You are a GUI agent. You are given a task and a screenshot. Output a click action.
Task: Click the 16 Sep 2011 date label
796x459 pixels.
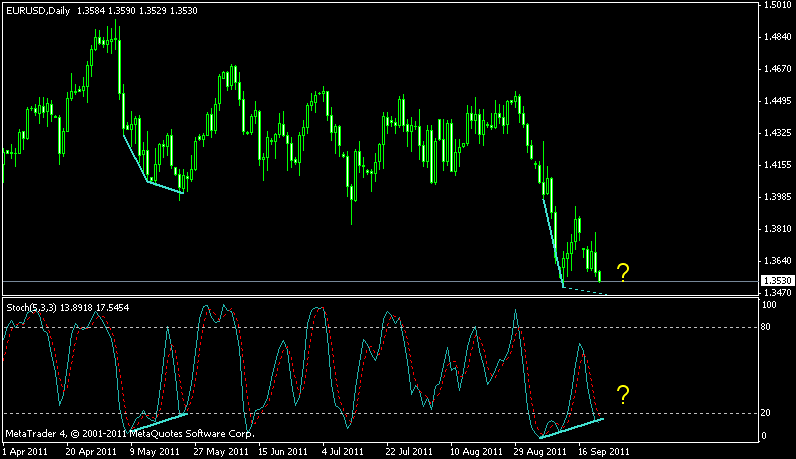[x=604, y=451]
